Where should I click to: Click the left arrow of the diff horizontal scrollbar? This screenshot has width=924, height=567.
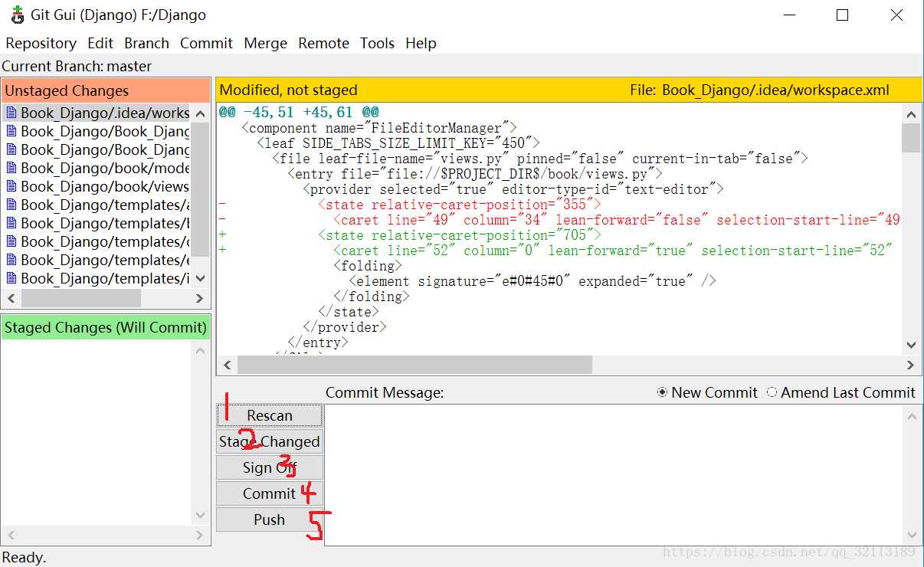pos(228,365)
